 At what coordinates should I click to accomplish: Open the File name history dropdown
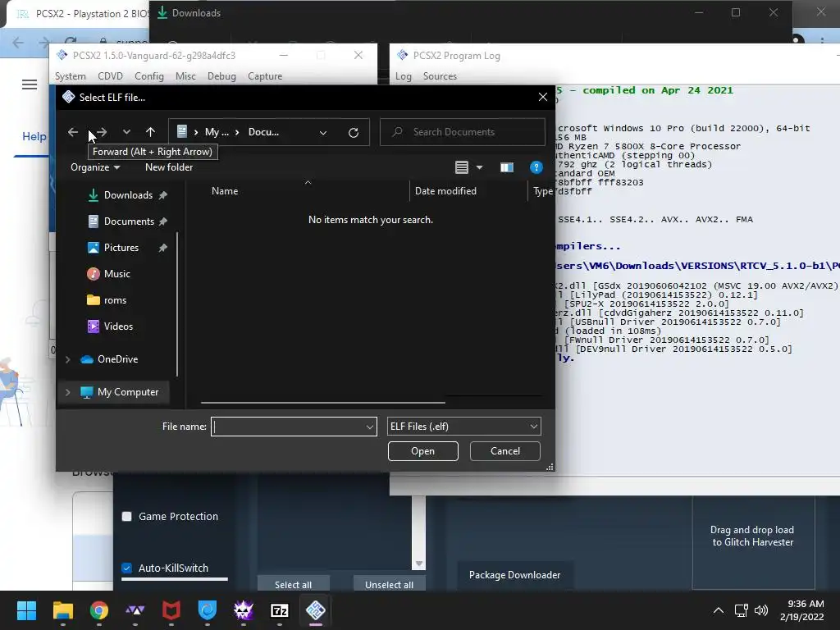pos(370,427)
